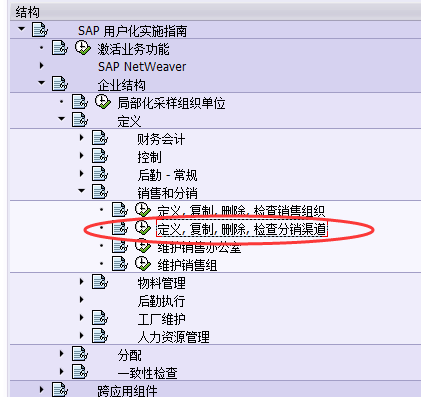Expand the 后勤 - 常规 node
The width and height of the screenshot is (421, 397).
[x=81, y=173]
